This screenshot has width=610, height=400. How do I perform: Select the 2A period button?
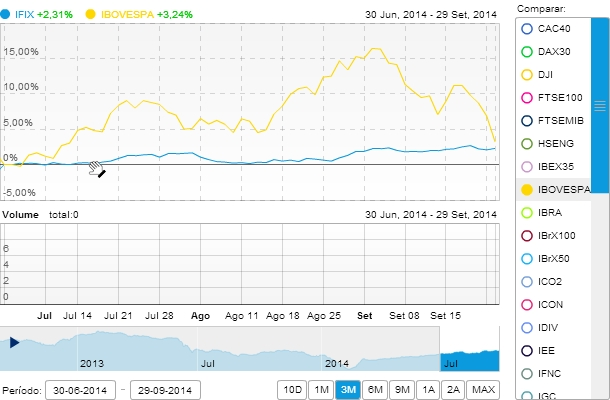tap(454, 389)
